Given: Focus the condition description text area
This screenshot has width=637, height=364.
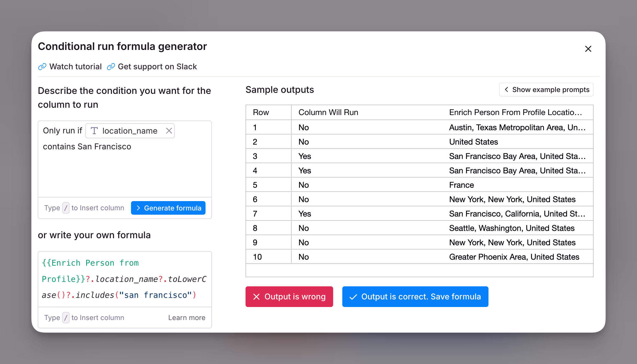Looking at the screenshot, I should click(x=124, y=173).
